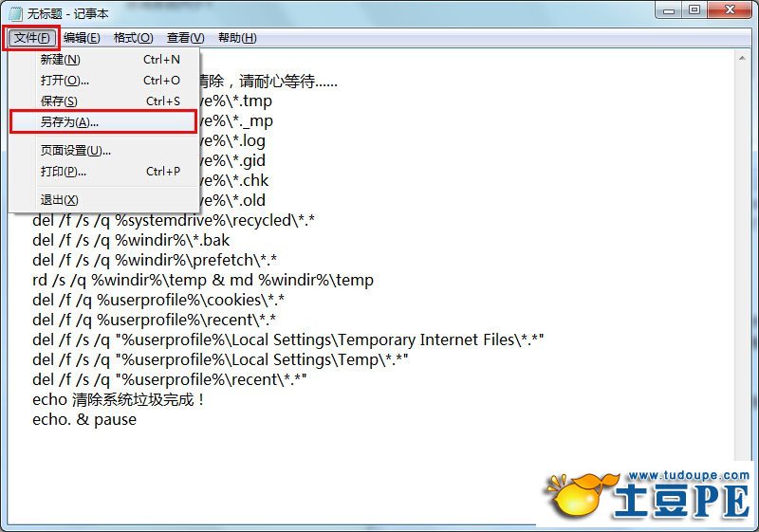Select 退出(X) to exit Notepad
The width and height of the screenshot is (759, 532).
[111, 200]
